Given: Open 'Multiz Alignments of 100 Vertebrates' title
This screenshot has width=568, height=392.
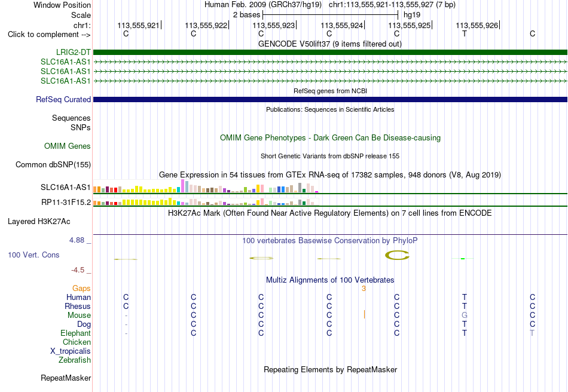Looking at the screenshot, I should click(x=330, y=280).
